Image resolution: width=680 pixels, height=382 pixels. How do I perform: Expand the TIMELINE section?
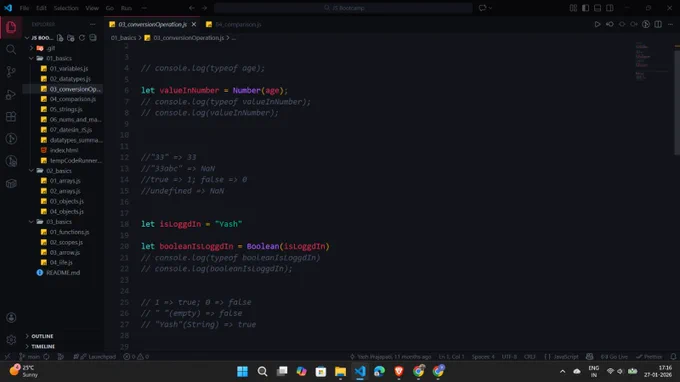pos(43,346)
